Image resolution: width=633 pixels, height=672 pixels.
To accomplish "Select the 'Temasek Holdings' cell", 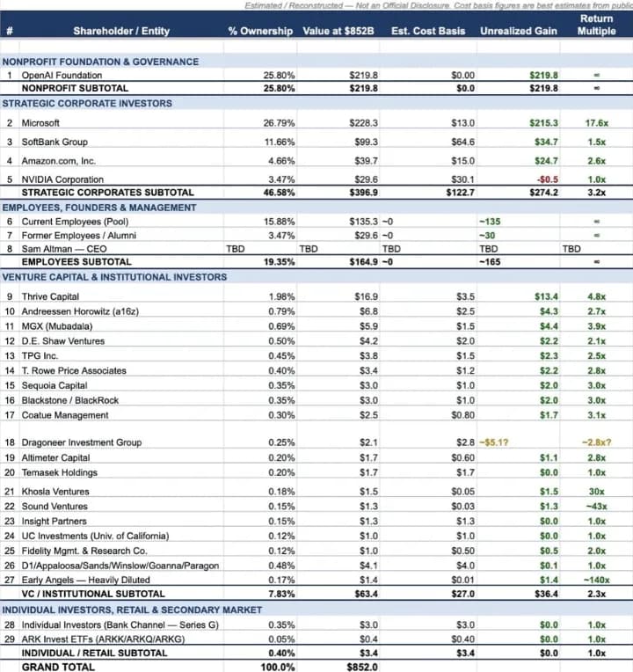I will (x=60, y=472).
